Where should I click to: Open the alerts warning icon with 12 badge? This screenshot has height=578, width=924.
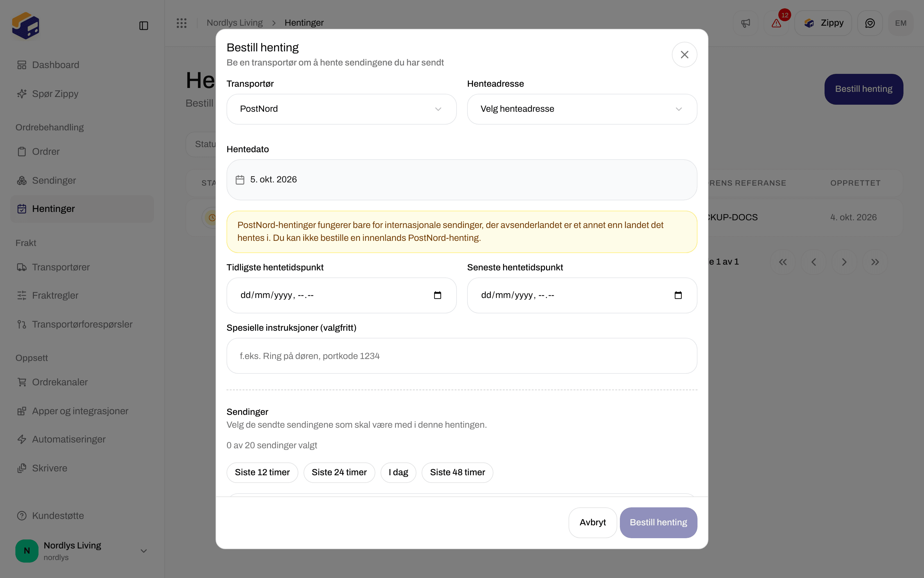(776, 23)
